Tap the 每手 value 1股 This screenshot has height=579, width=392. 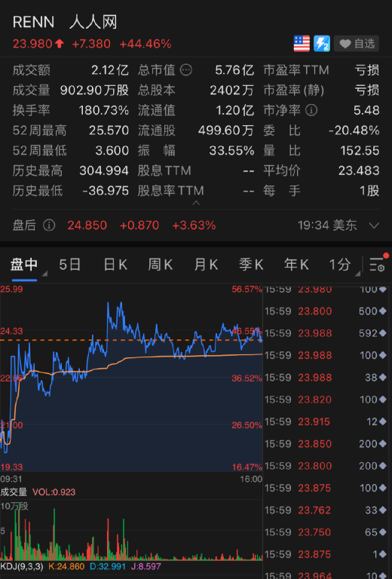369,191
